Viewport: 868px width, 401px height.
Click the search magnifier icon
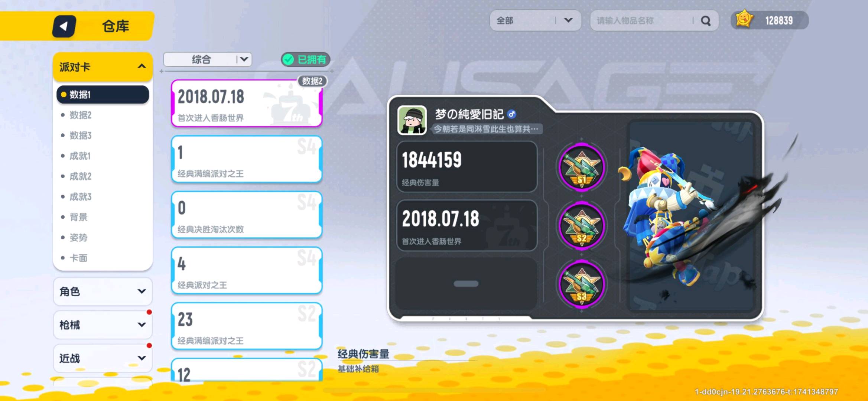coord(706,21)
